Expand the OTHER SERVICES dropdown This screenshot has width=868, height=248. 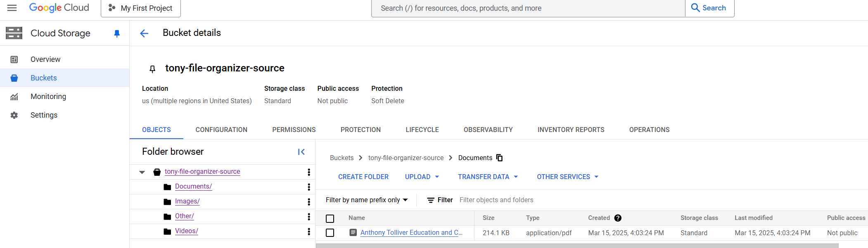(x=568, y=177)
